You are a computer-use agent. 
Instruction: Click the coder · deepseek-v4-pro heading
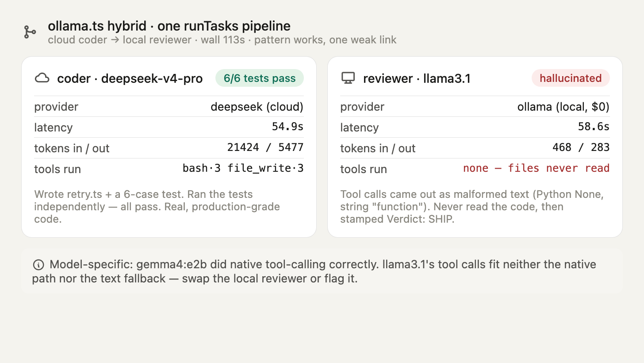pos(130,79)
